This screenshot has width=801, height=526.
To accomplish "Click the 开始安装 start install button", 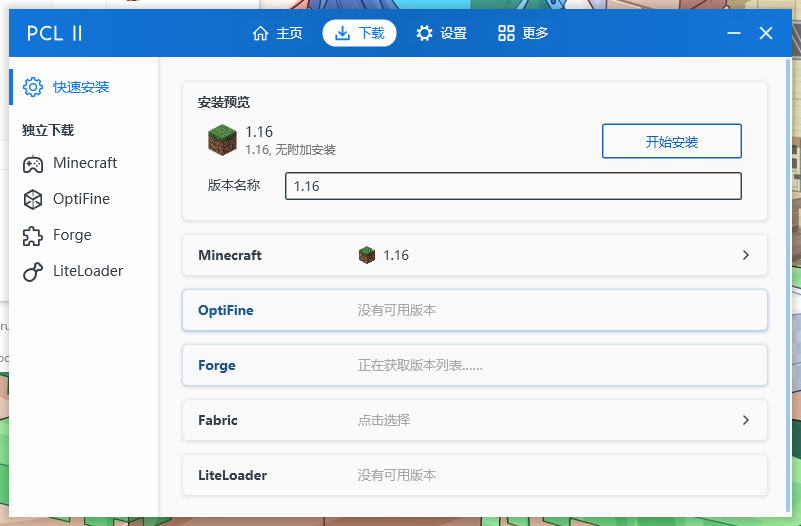I will coord(671,141).
